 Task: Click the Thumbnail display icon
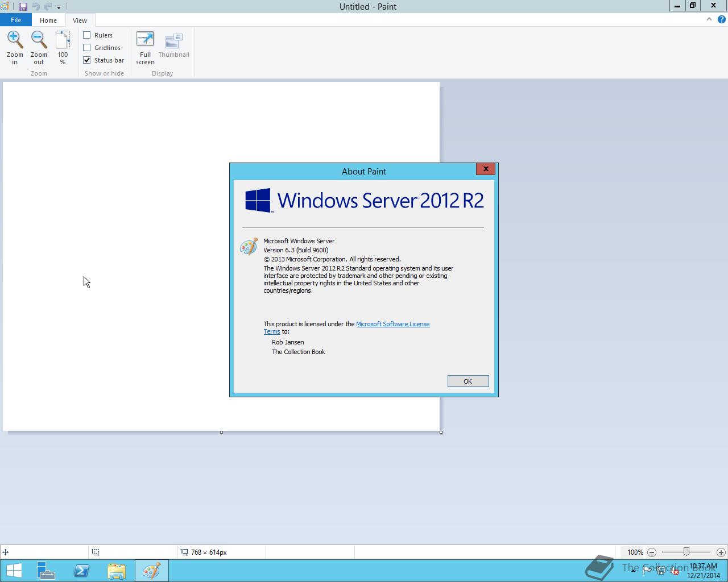coord(173,41)
